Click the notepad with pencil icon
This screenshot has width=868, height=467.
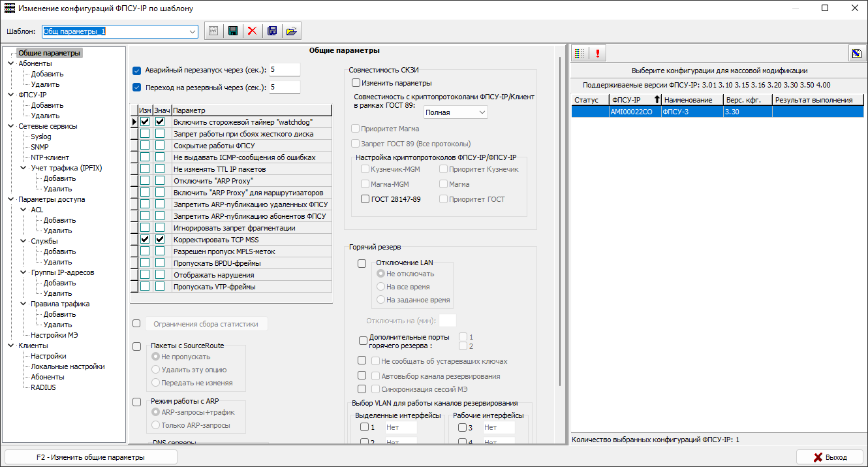pos(856,54)
